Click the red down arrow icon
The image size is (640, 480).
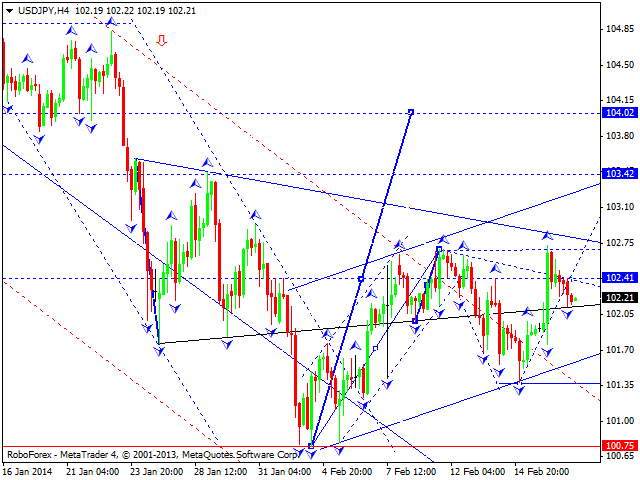tap(162, 40)
